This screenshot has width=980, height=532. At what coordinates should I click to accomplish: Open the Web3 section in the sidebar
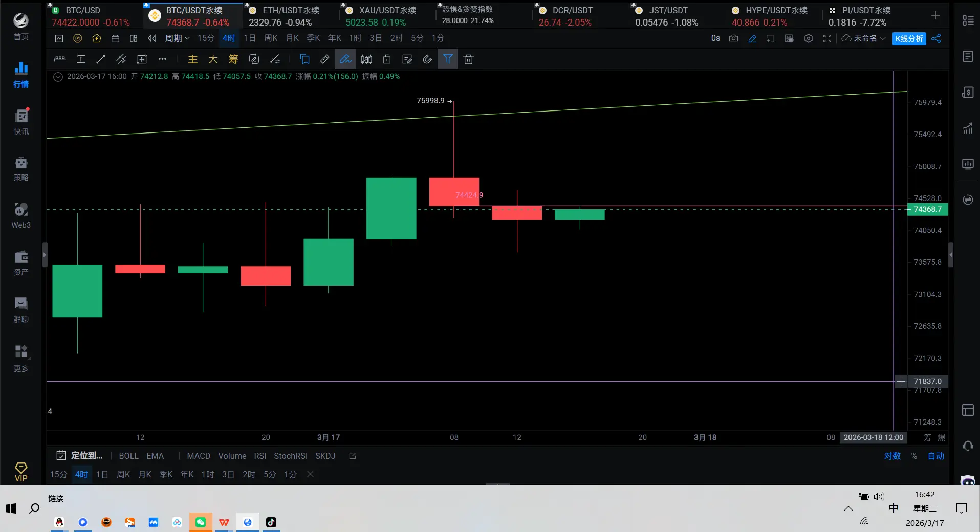(21, 215)
